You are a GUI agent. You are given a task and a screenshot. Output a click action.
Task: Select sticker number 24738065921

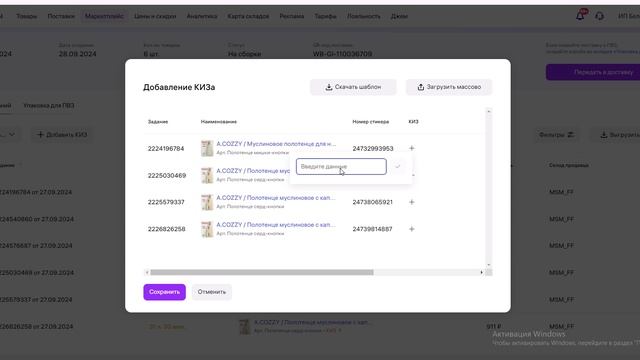point(373,202)
